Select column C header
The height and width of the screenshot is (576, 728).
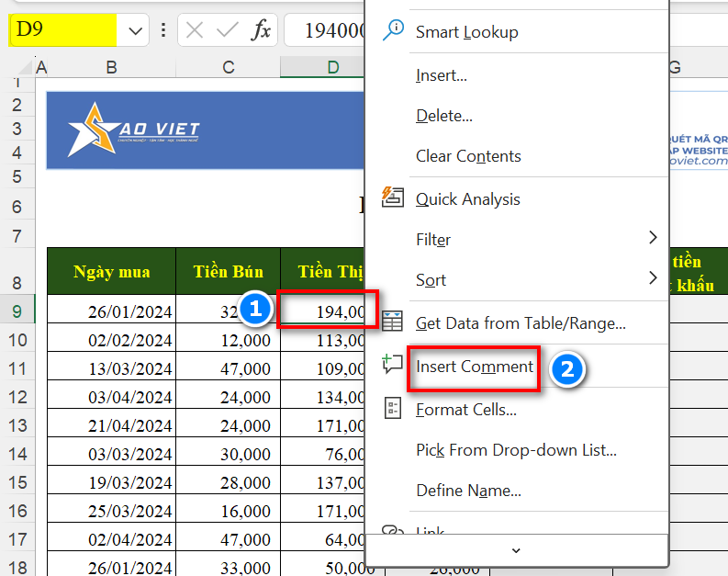(x=228, y=67)
